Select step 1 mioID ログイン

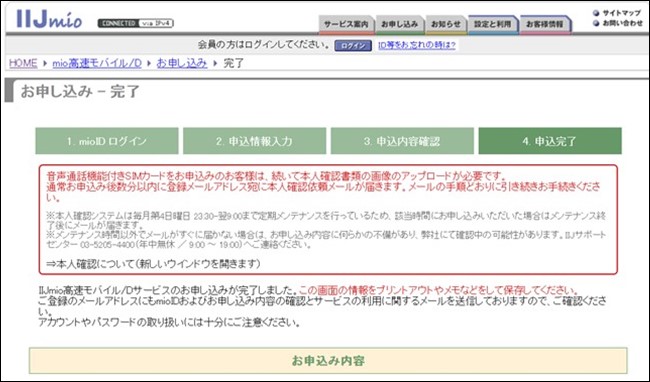pyautogui.click(x=107, y=141)
